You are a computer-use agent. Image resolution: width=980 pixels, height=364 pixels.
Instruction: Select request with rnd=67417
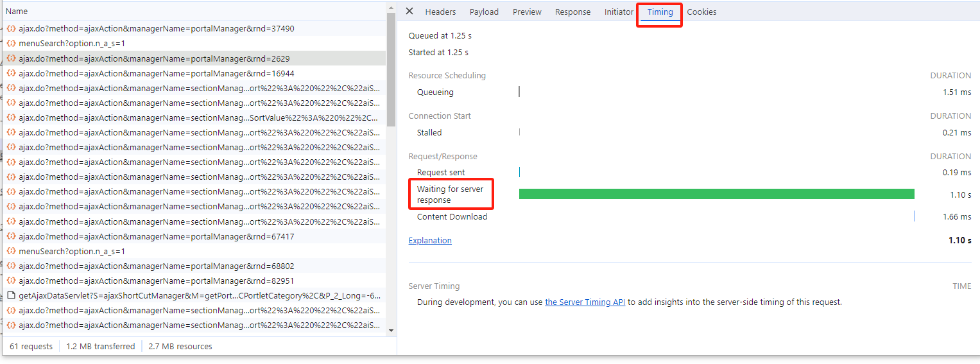click(x=194, y=236)
